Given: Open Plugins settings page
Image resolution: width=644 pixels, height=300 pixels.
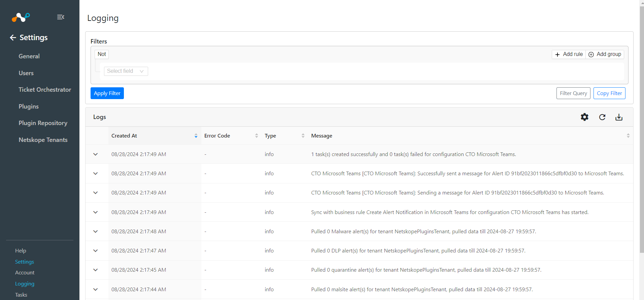Looking at the screenshot, I should click(x=29, y=107).
